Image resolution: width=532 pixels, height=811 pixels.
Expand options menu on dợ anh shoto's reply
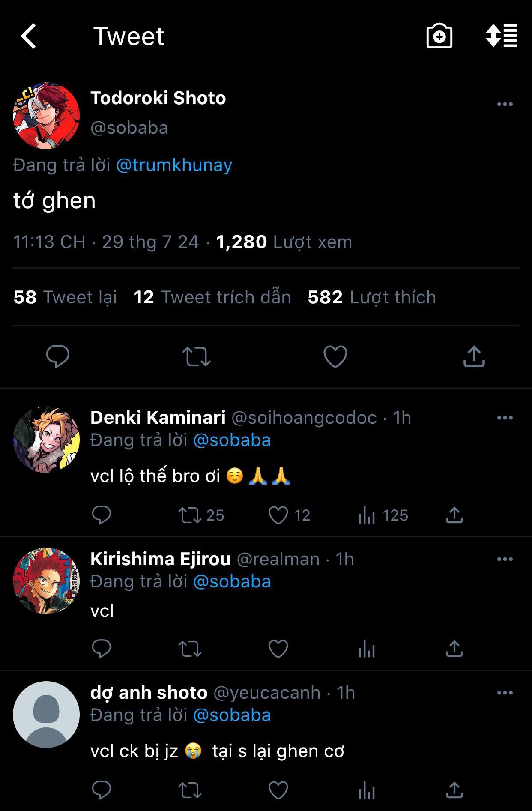click(x=505, y=693)
